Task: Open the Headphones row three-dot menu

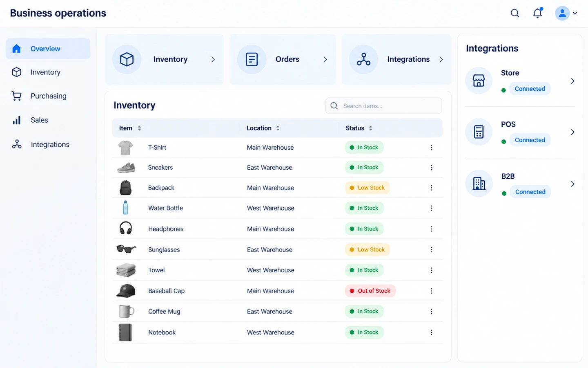Action: (431, 229)
